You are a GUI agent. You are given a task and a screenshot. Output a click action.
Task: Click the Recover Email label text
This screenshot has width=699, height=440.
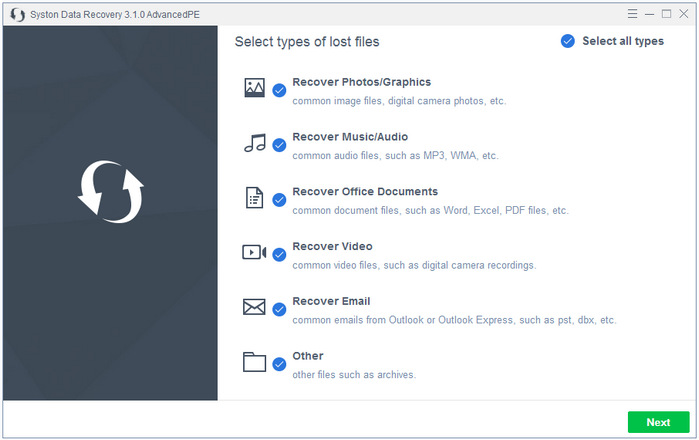[x=331, y=301]
